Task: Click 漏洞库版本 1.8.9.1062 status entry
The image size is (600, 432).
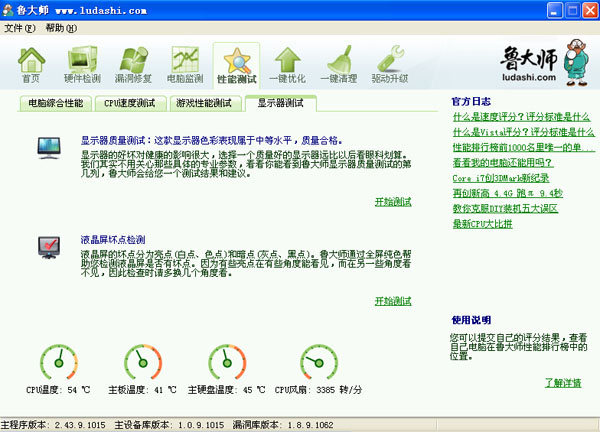Action: pyautogui.click(x=283, y=425)
